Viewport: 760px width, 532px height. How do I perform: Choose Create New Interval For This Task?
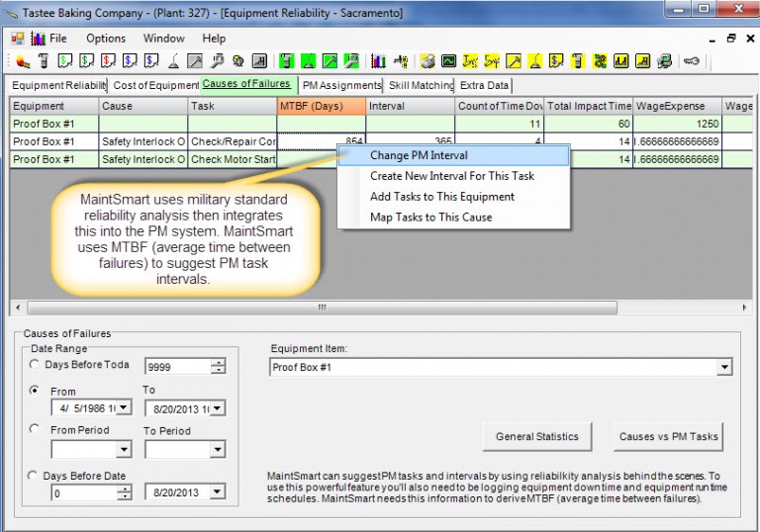point(453,176)
